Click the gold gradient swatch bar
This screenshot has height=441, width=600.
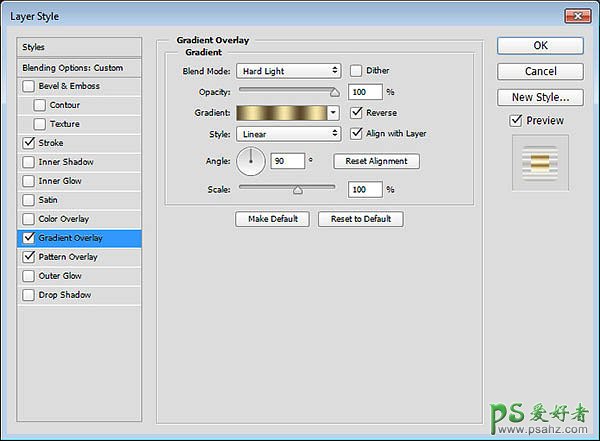pos(282,113)
